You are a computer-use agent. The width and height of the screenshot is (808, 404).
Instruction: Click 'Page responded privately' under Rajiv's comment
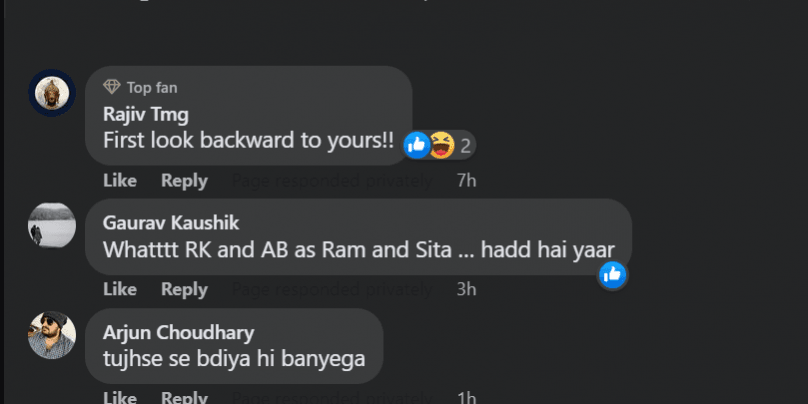(332, 181)
